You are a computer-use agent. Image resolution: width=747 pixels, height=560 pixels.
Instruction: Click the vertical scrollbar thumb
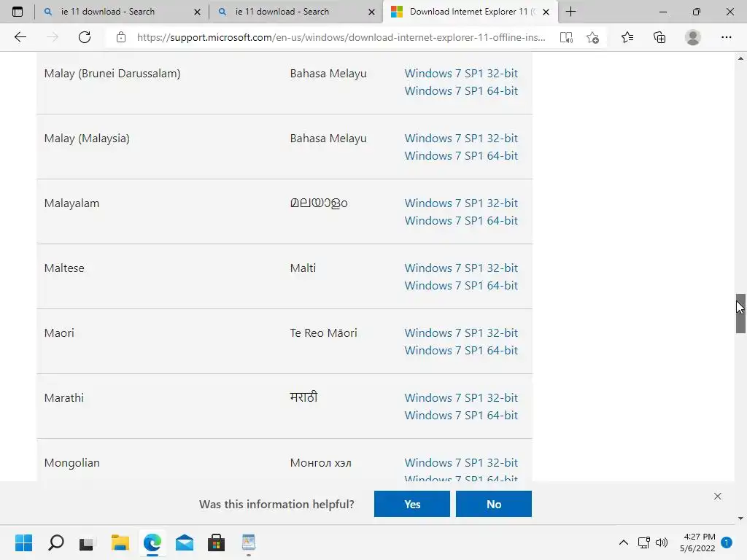(740, 314)
